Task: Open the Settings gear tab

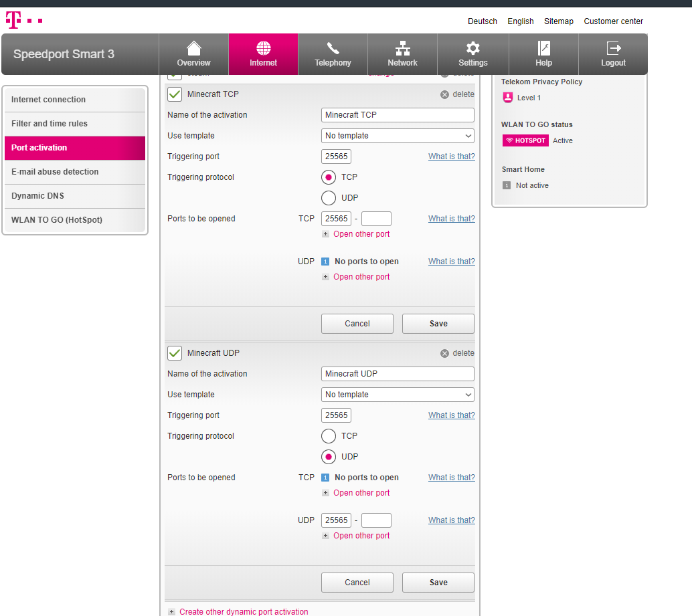Action: [473, 54]
